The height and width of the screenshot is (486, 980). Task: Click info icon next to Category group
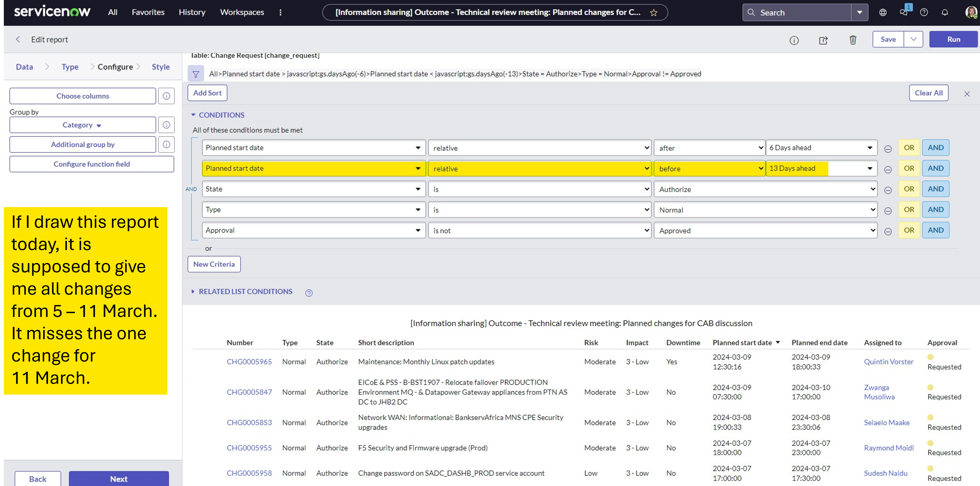point(166,125)
